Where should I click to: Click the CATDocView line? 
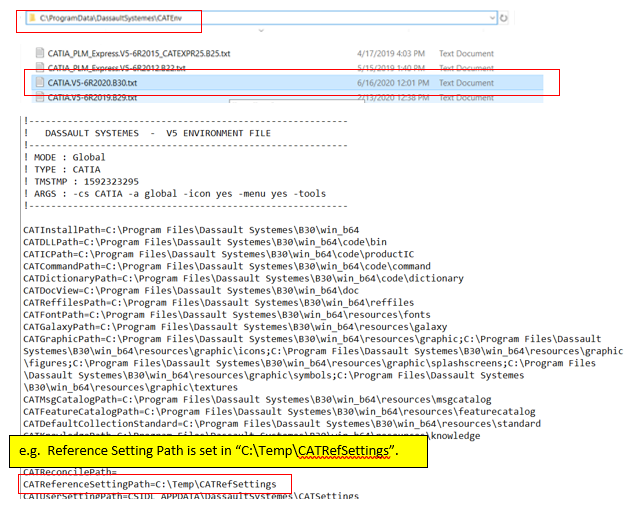191,290
